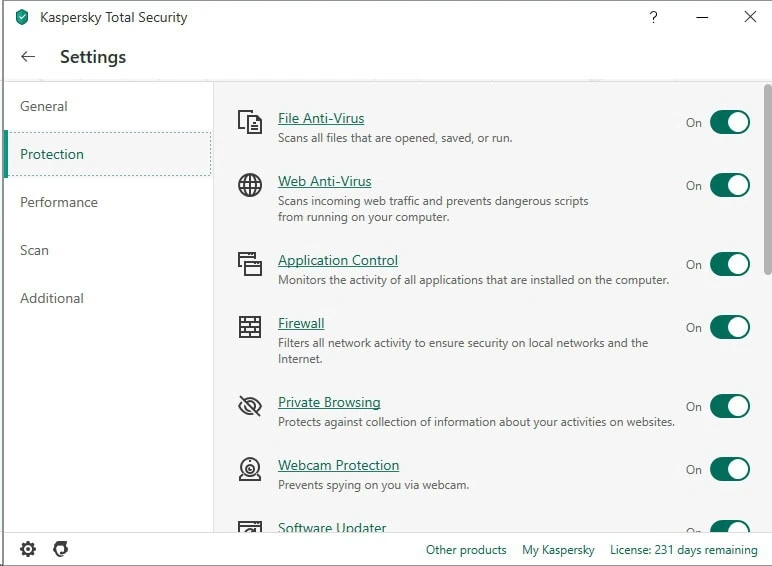
Task: Click the Application Control windows icon
Action: click(x=249, y=264)
